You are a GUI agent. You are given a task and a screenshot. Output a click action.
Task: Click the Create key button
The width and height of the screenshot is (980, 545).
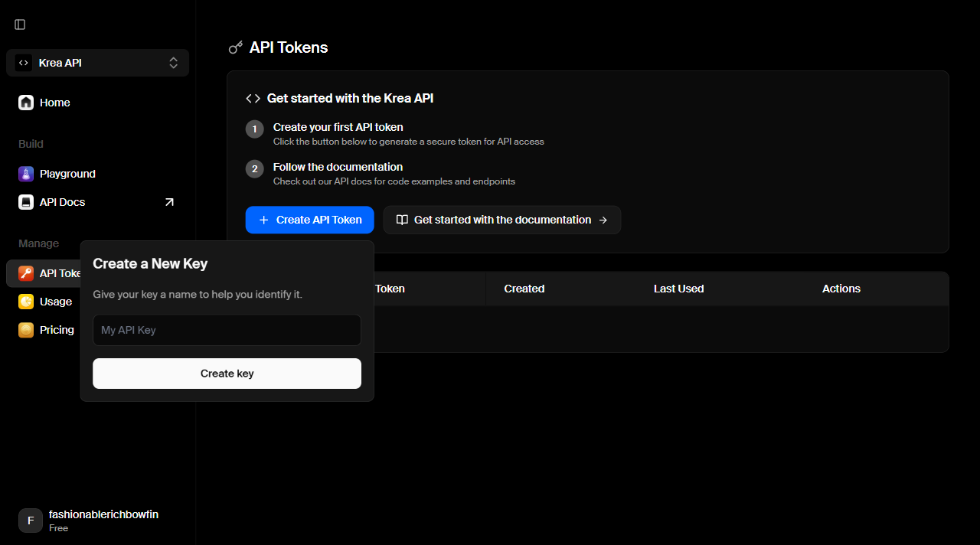[x=227, y=374]
